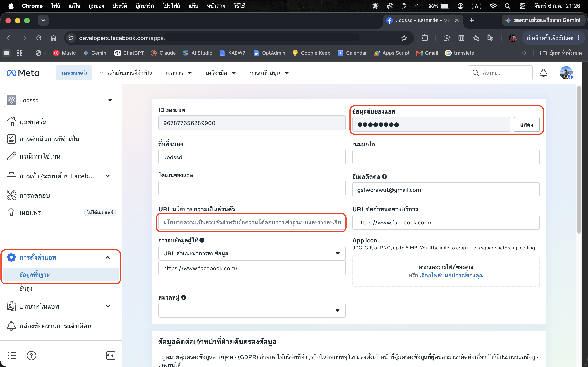
Task: Click the list icon at sidebar bottom
Action: [x=12, y=356]
